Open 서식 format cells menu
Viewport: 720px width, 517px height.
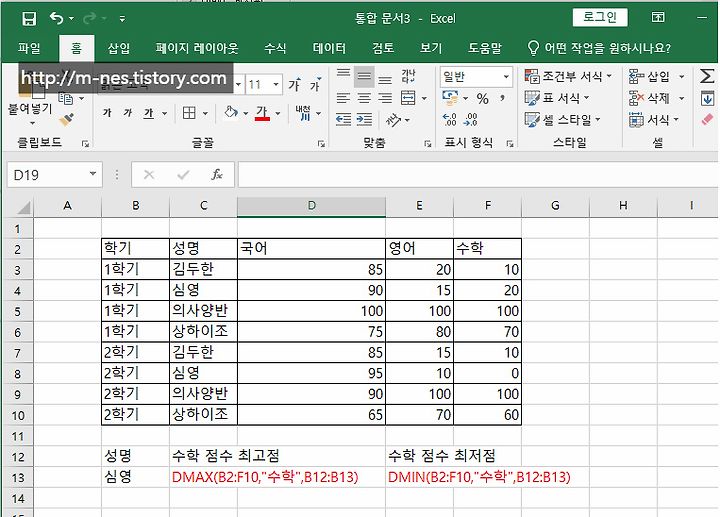(x=653, y=120)
